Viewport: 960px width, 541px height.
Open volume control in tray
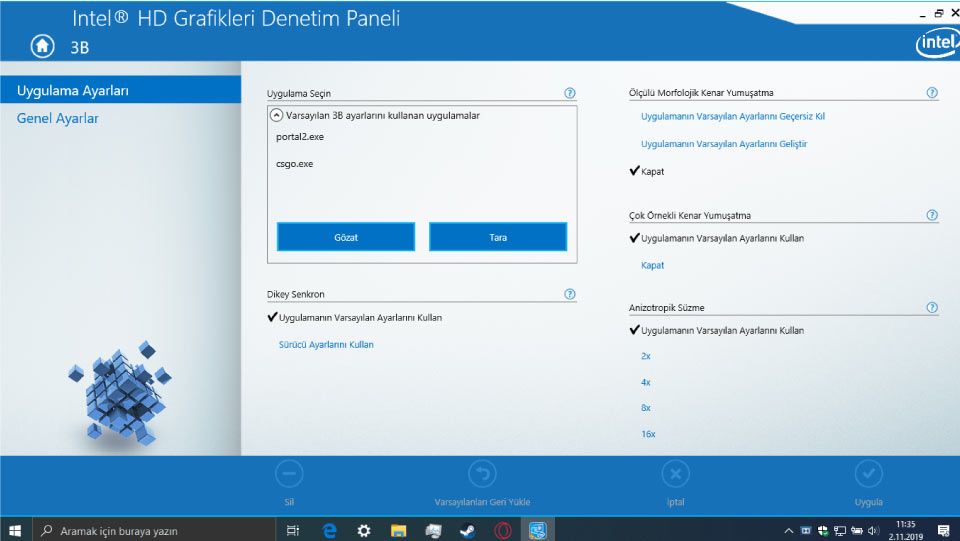874,531
